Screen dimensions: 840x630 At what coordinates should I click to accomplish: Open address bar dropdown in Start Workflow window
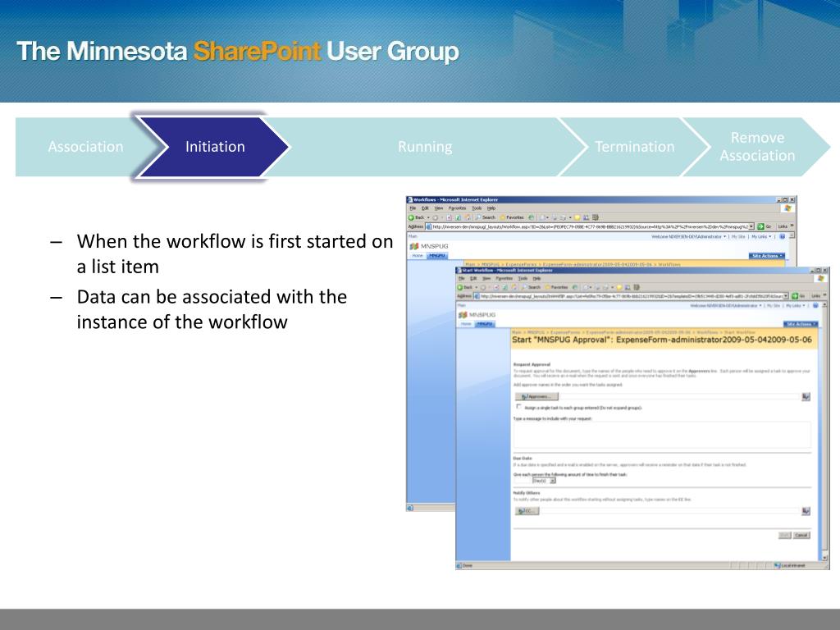pyautogui.click(x=786, y=295)
